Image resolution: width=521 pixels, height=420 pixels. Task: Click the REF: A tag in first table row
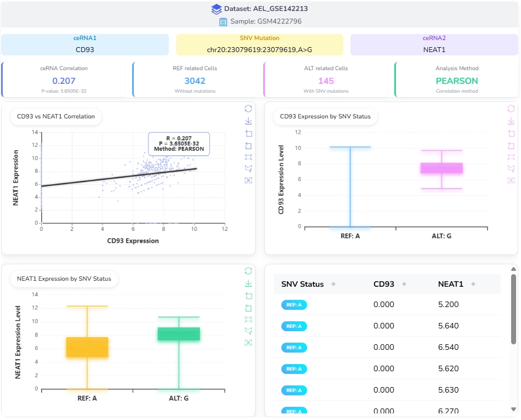(x=294, y=305)
